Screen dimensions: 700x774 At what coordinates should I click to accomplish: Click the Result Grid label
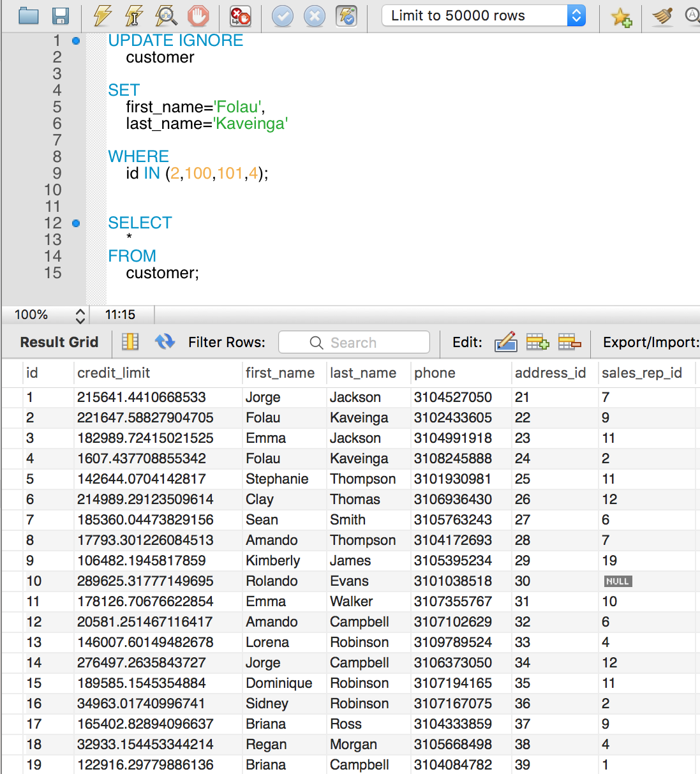pyautogui.click(x=59, y=342)
